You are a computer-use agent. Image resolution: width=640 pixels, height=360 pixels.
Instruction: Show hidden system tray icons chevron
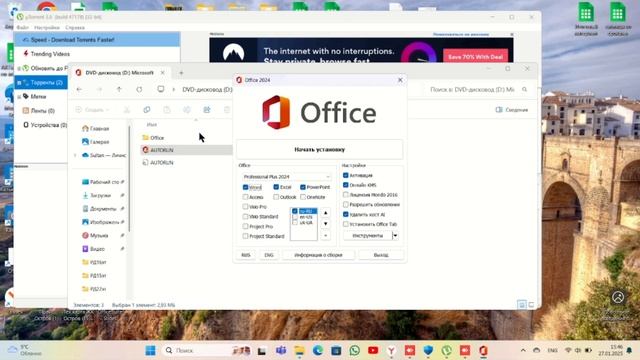click(x=523, y=350)
